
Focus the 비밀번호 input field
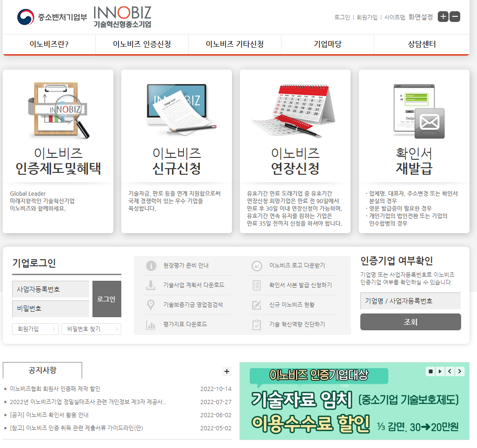pyautogui.click(x=50, y=308)
